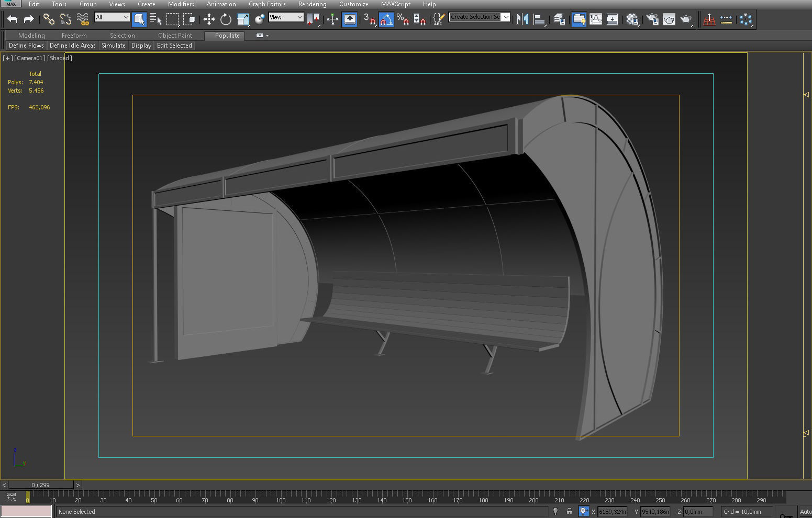The height and width of the screenshot is (518, 812).
Task: Click the Mirror tool icon
Action: click(x=522, y=19)
